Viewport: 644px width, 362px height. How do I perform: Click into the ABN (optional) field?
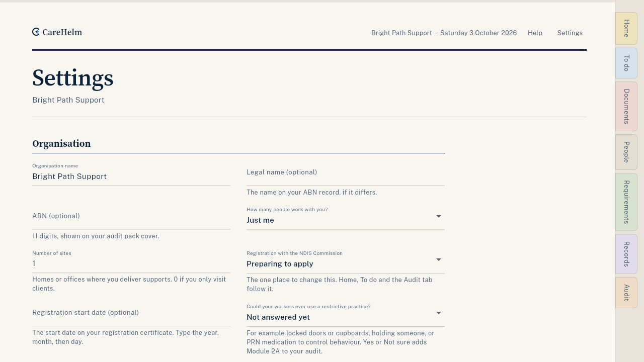131,217
